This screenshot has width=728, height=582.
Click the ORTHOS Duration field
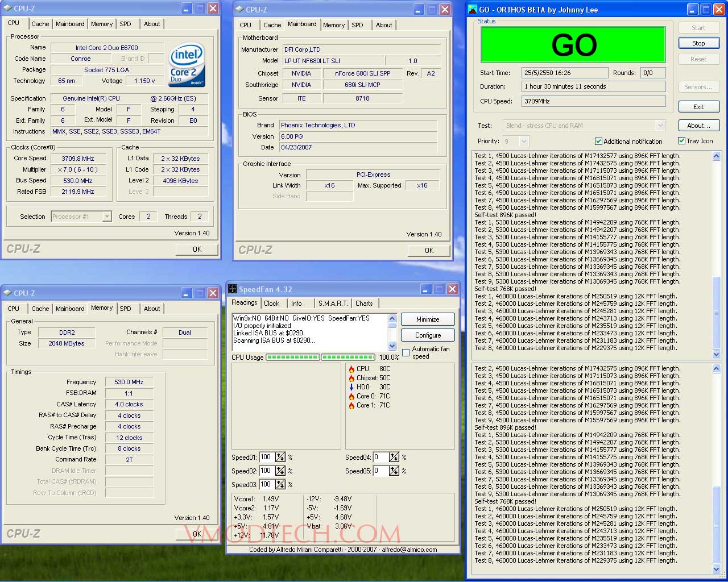[594, 86]
